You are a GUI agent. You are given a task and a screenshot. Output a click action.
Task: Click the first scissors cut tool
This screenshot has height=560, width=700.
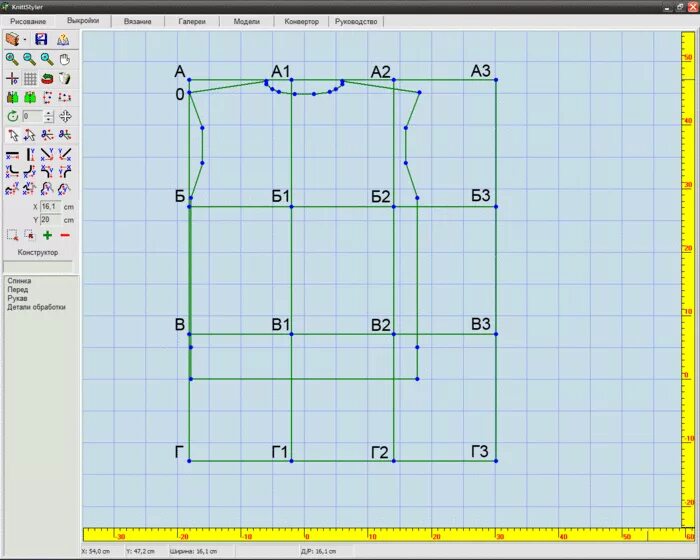pos(47,134)
